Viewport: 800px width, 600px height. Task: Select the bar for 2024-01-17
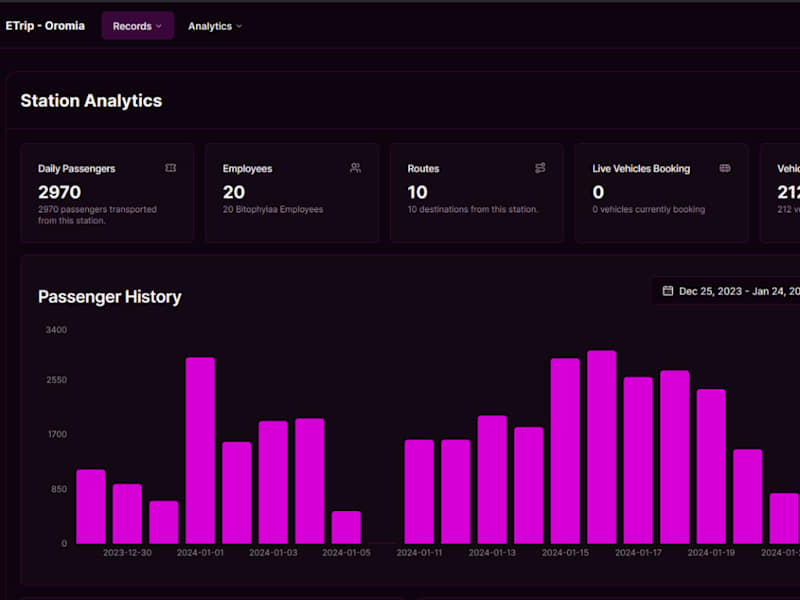[x=638, y=460]
